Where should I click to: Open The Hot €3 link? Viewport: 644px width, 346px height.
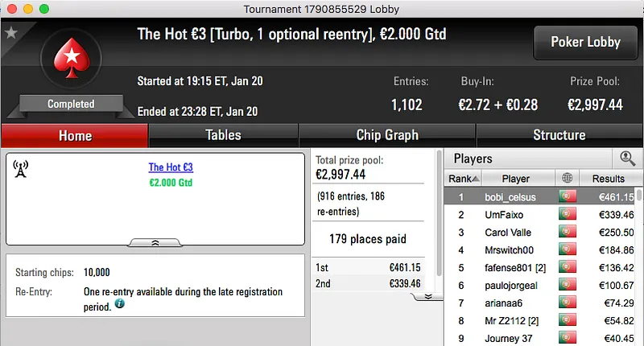[x=171, y=167]
